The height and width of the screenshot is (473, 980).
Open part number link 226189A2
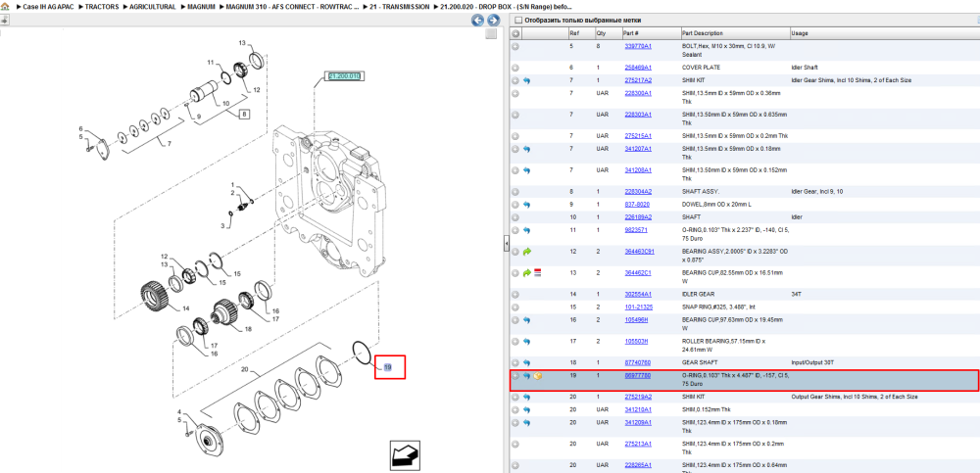(x=638, y=216)
